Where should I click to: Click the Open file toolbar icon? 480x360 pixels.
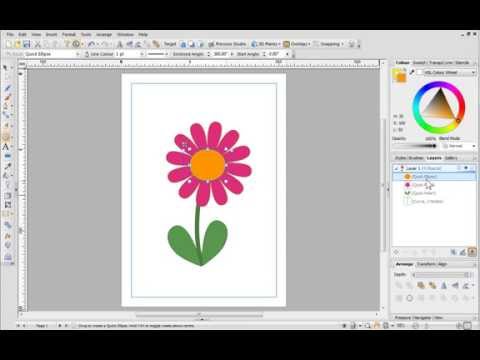(18, 44)
